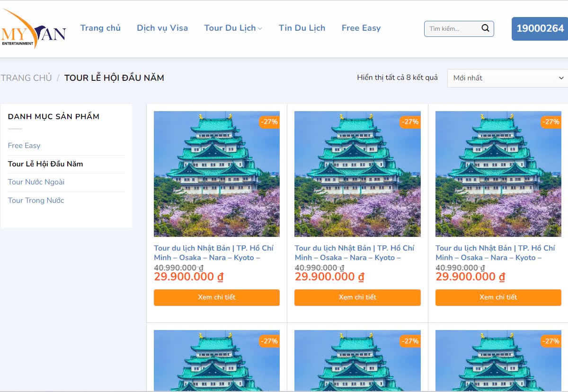Image resolution: width=568 pixels, height=392 pixels.
Task: Click the My Van Entertainment logo
Action: (x=33, y=28)
